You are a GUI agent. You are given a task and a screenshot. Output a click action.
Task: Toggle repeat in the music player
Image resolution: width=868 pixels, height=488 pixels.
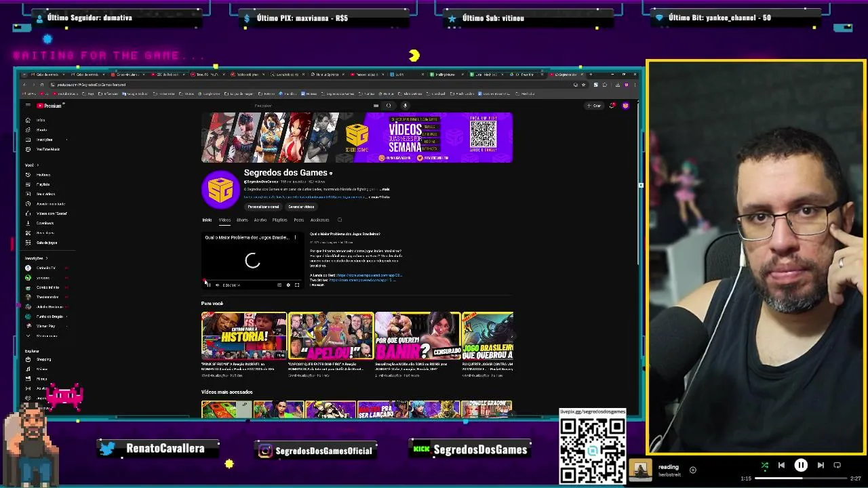click(837, 466)
